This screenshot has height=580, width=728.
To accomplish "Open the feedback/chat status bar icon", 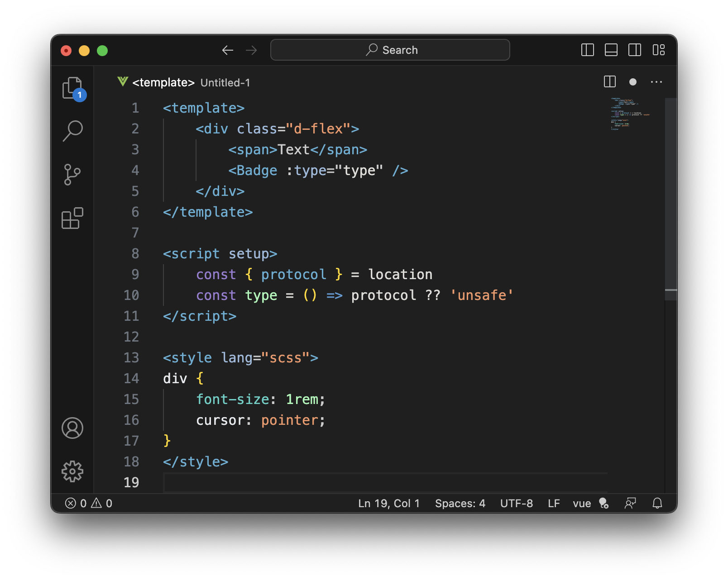I will 630,503.
